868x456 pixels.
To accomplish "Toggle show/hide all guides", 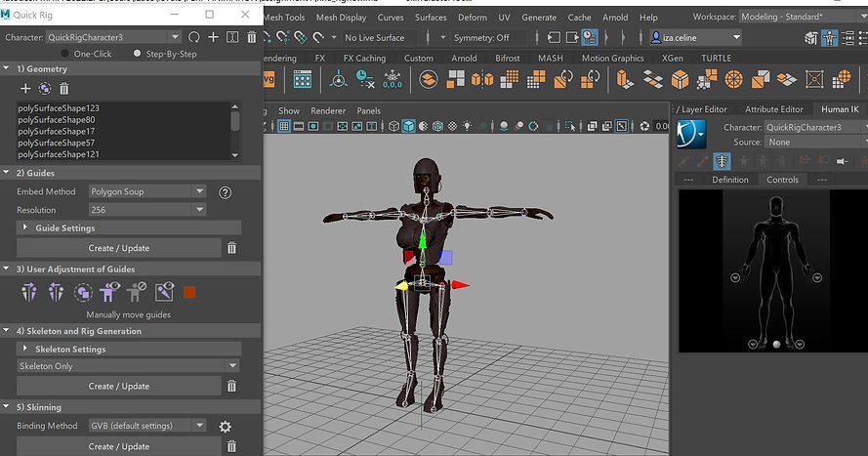I will tap(109, 292).
